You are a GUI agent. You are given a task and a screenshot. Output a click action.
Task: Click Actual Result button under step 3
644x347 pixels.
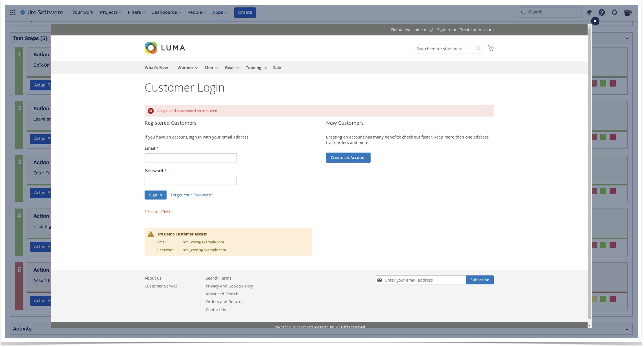pos(40,193)
